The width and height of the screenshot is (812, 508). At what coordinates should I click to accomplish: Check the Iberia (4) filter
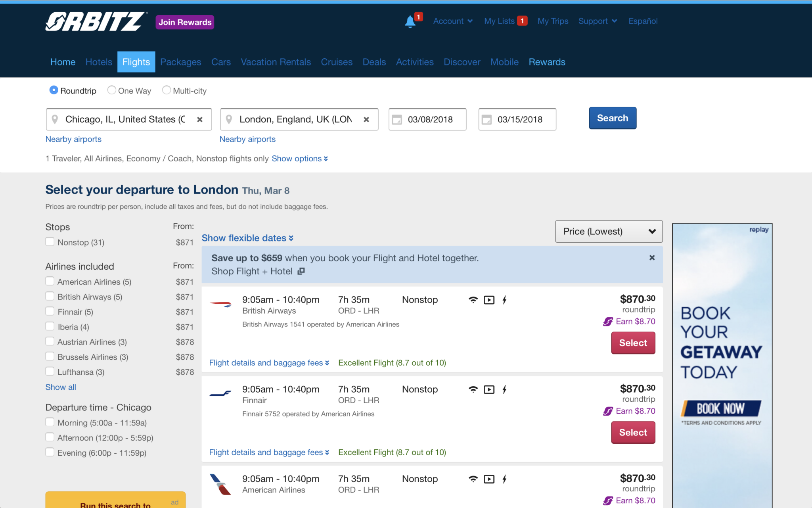point(50,327)
